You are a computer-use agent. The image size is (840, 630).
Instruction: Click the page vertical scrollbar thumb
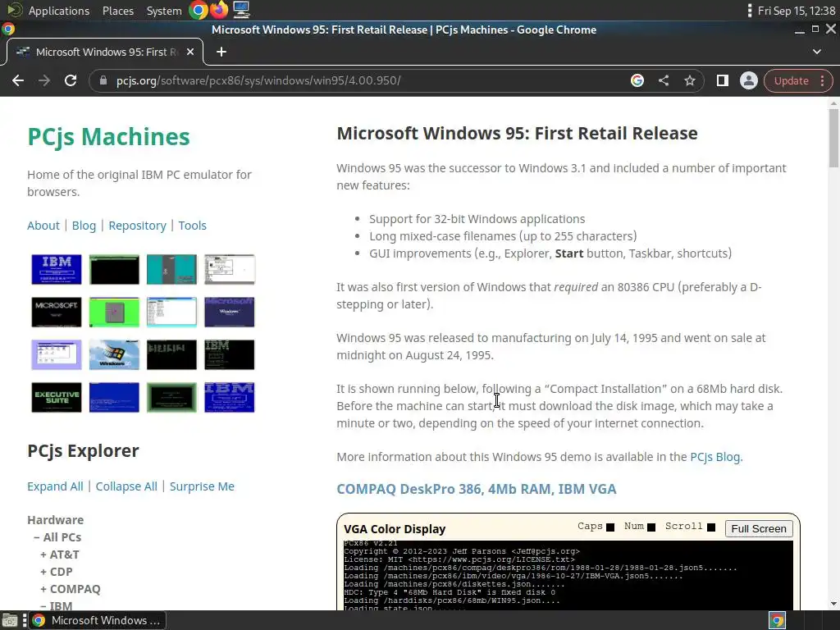pyautogui.click(x=833, y=138)
